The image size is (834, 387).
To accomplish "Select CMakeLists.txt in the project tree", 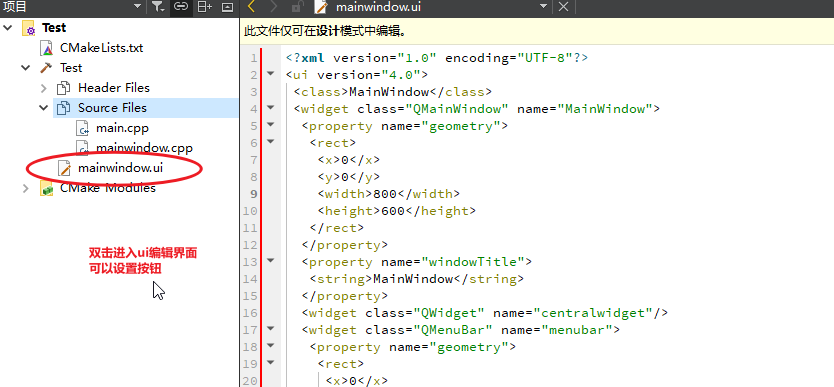I will point(101,48).
